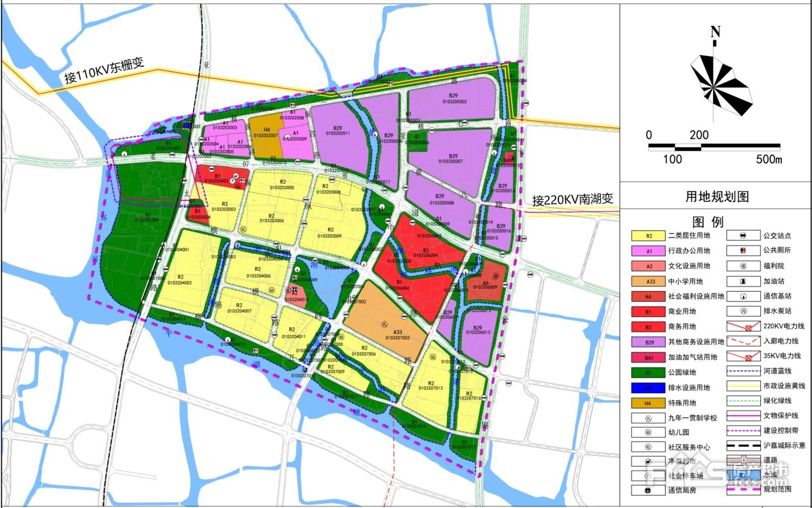The width and height of the screenshot is (812, 508).
Task: Click the '接110KV东栅变' annotation
Action: point(104,70)
